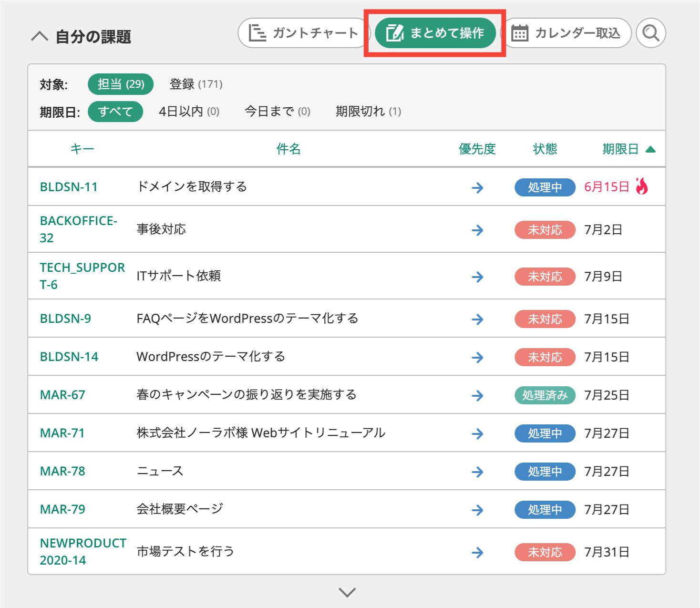
Task: Select the 担当 (29) filter
Action: [121, 84]
